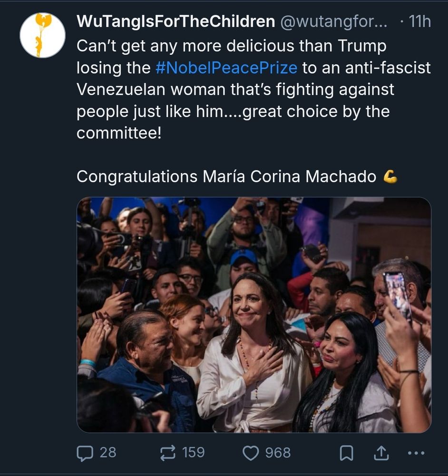The image size is (448, 476).
Task: Open the three-dot more options menu
Action: click(418, 453)
